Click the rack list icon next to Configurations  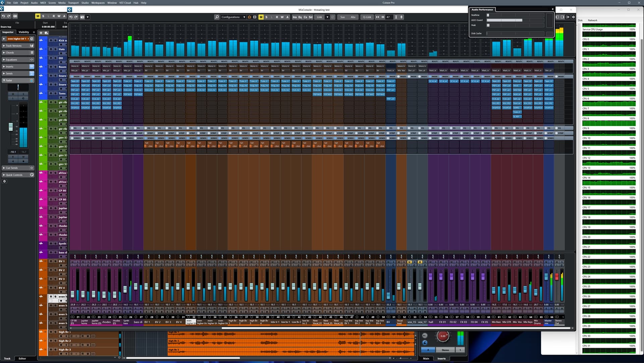coord(255,17)
